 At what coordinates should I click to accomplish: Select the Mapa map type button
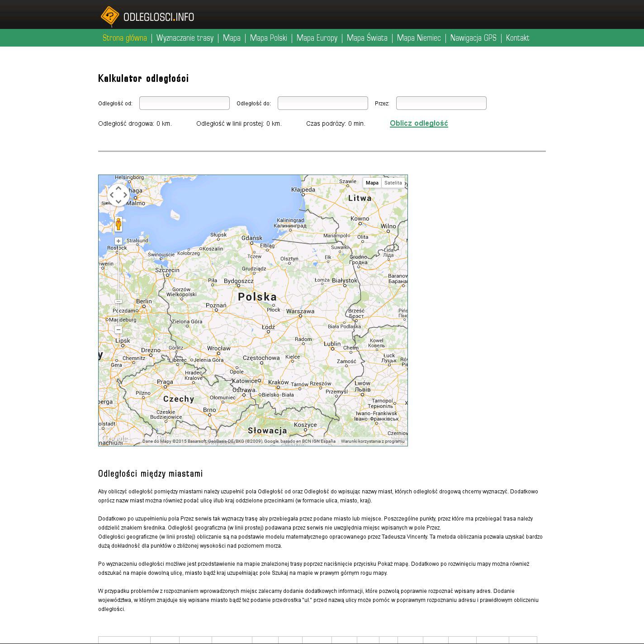(372, 183)
